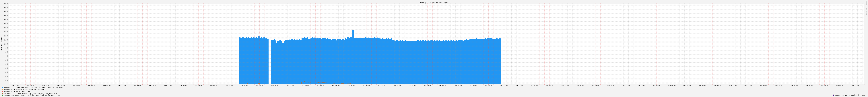Click the orange poor link performance swatch
Screen dimensions: 868x97
point(3,90)
